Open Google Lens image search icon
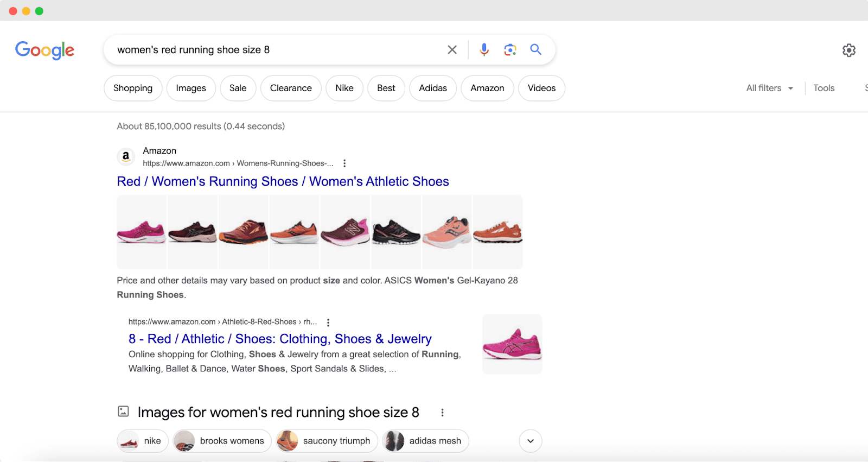868x462 pixels. 510,50
